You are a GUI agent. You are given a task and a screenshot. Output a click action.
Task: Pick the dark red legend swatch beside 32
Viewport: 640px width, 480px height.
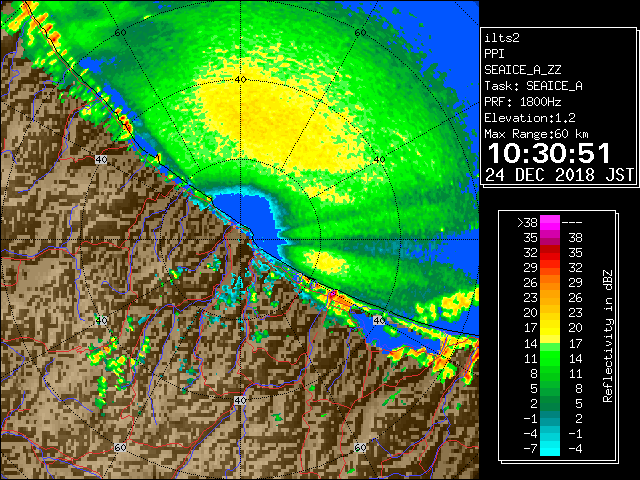pos(550,253)
